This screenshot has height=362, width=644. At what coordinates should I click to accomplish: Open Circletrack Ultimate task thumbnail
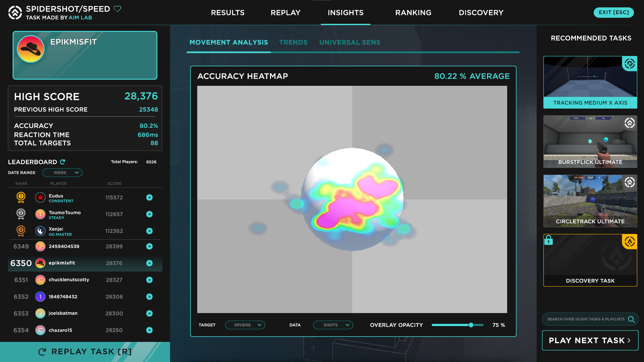pos(590,201)
